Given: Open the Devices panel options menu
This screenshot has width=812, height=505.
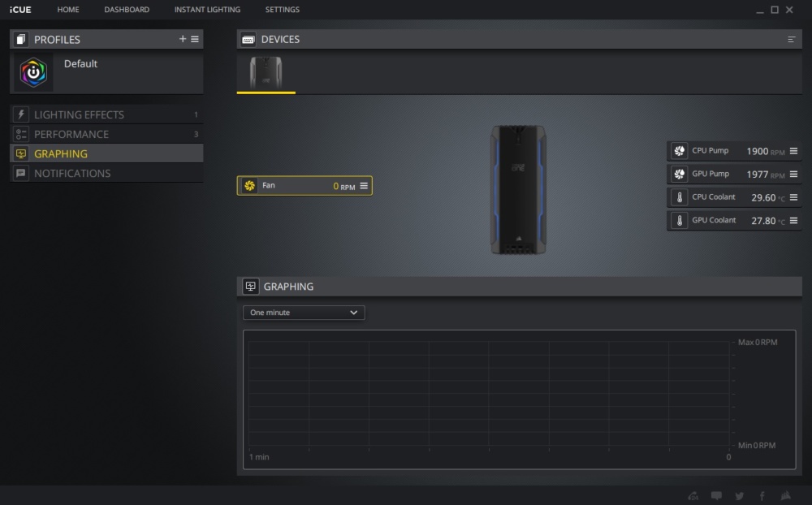Looking at the screenshot, I should pyautogui.click(x=791, y=39).
